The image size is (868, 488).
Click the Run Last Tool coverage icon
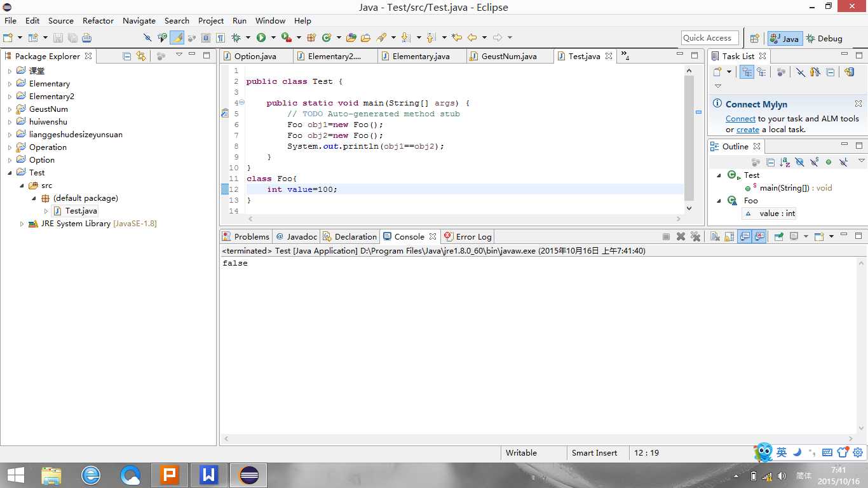(287, 37)
